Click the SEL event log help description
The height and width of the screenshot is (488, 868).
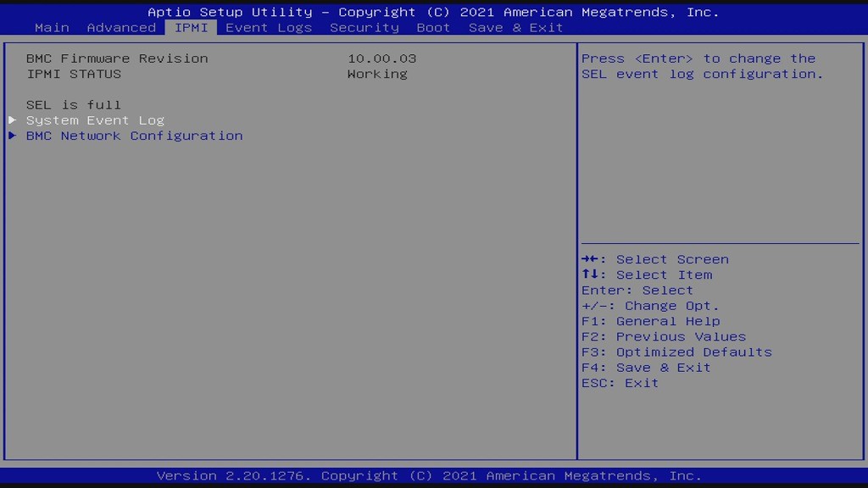703,66
